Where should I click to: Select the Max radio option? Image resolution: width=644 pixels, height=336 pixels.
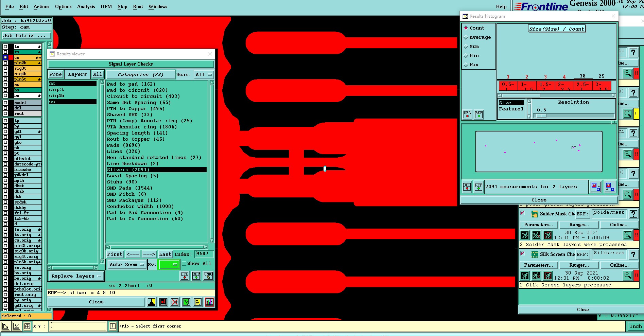point(466,65)
